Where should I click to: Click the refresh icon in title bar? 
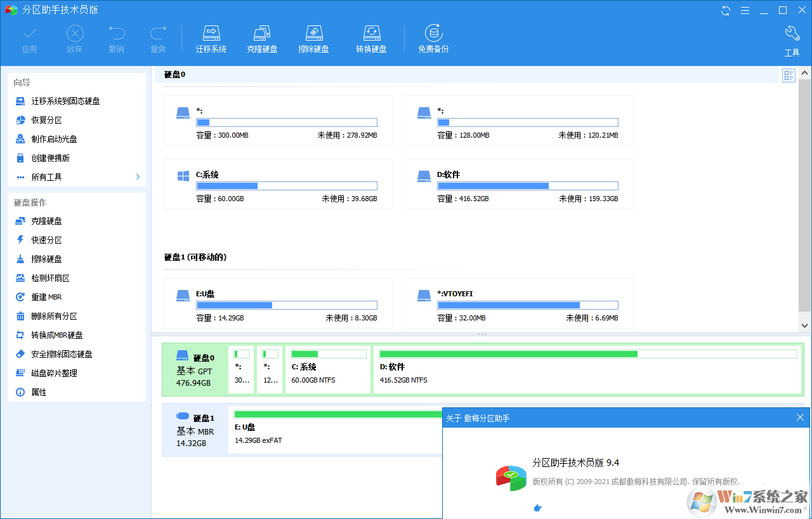pos(724,10)
